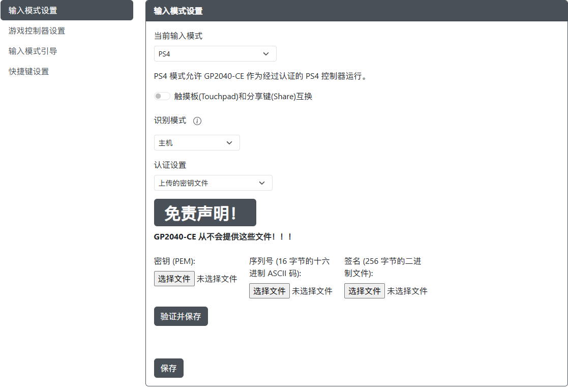Open the 输入模式引导 page

(30, 51)
